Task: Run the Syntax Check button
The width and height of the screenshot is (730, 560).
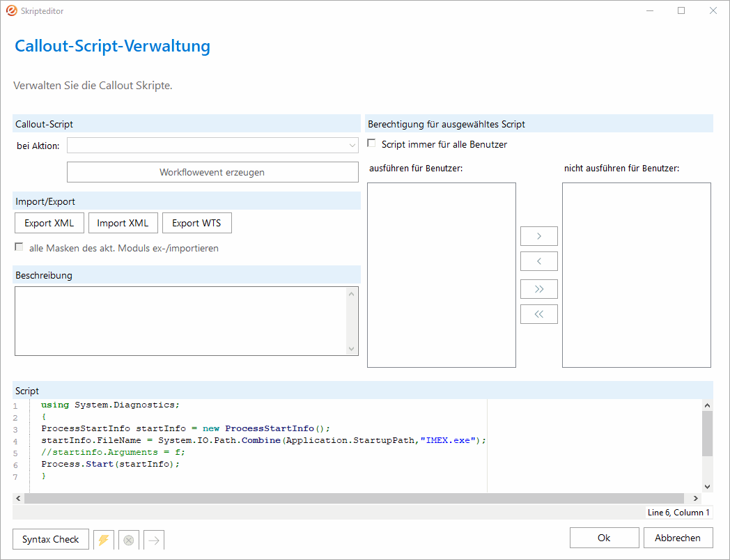Action: pyautogui.click(x=51, y=540)
